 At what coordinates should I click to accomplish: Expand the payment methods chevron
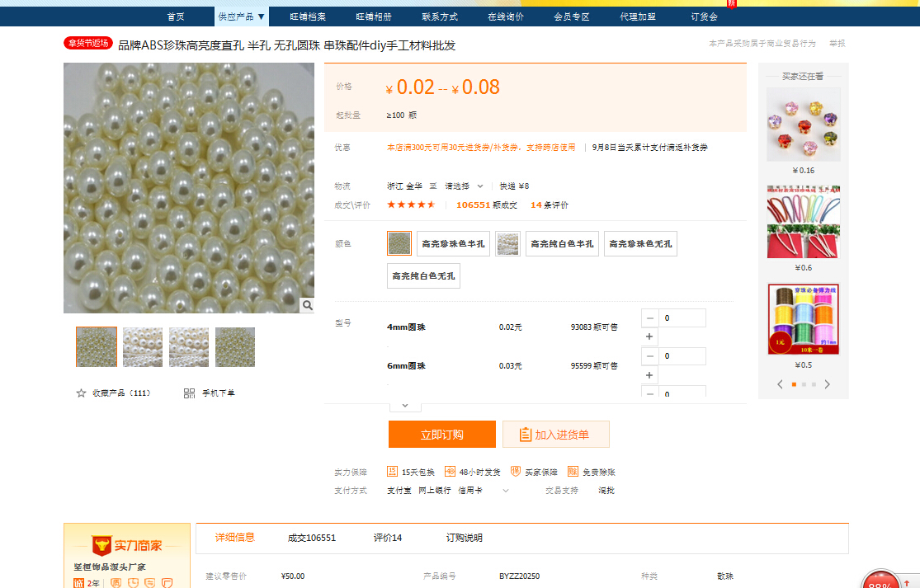pyautogui.click(x=506, y=491)
